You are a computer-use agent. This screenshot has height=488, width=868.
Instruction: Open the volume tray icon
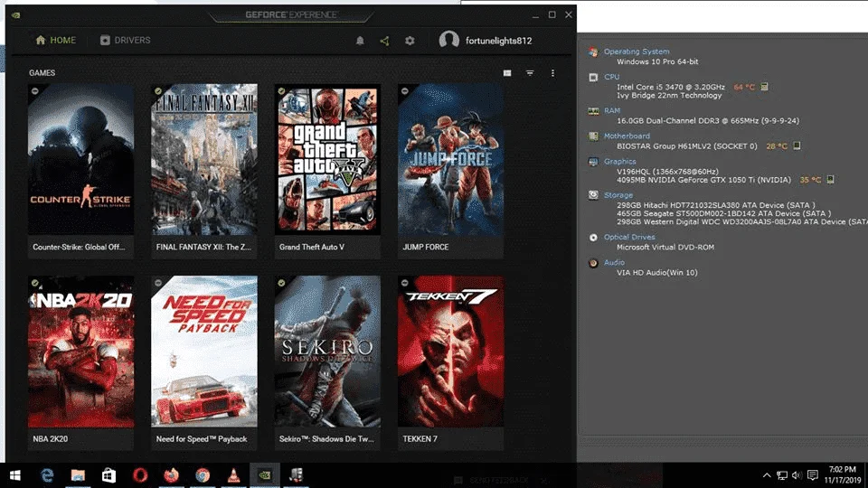tap(797, 475)
